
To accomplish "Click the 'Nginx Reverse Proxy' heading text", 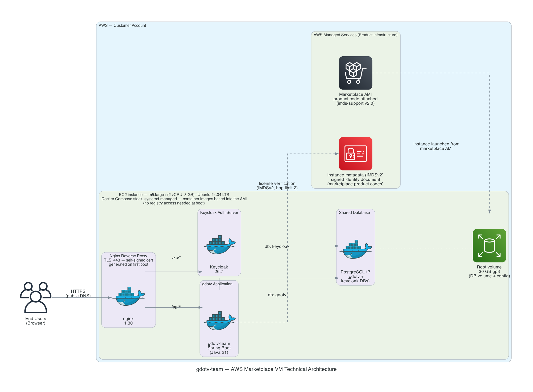I will [128, 256].
